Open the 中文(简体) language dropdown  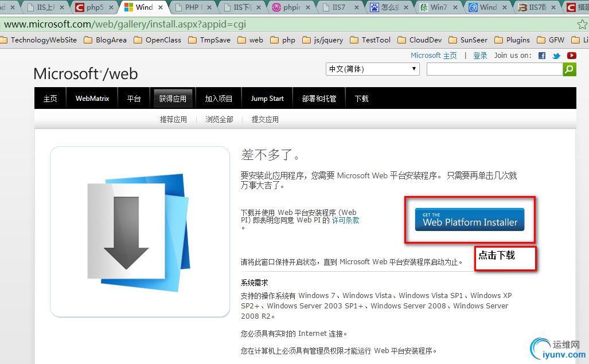pyautogui.click(x=372, y=69)
